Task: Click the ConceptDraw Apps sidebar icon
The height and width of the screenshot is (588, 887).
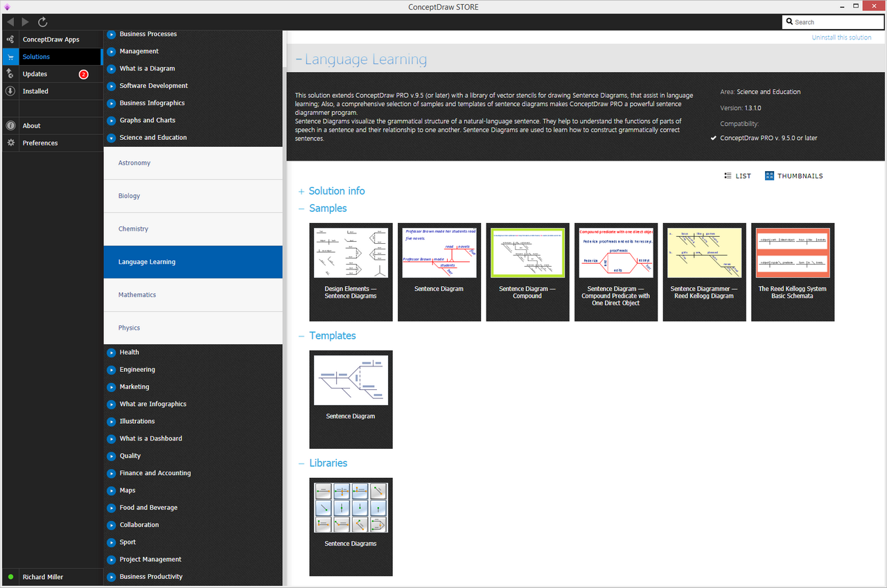Action: point(10,39)
